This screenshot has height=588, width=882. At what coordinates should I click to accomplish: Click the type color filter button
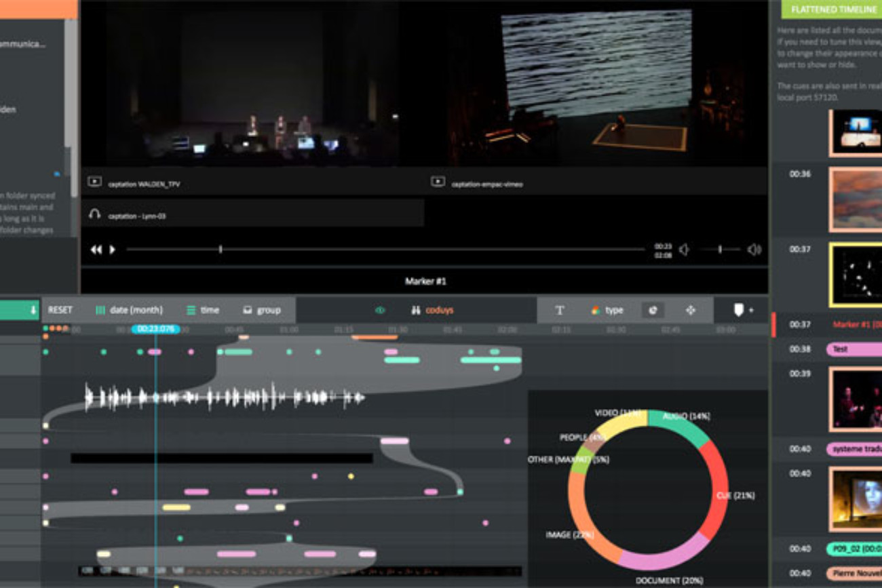click(x=606, y=311)
